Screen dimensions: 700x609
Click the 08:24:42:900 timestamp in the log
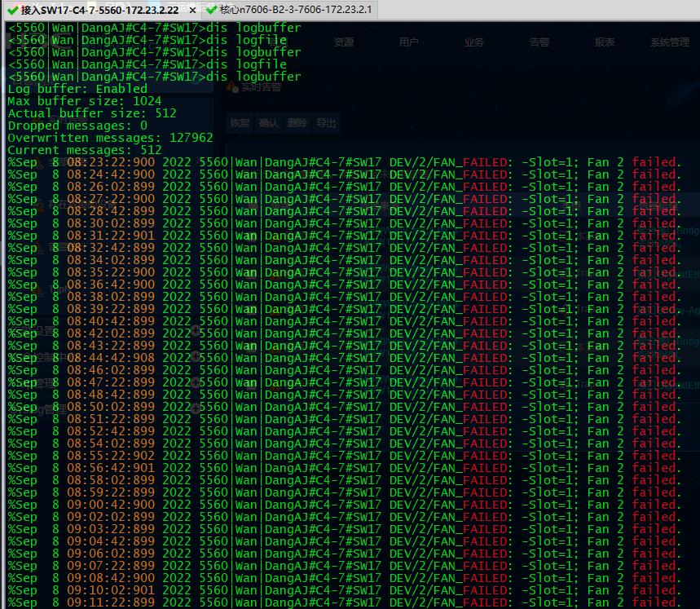(111, 174)
